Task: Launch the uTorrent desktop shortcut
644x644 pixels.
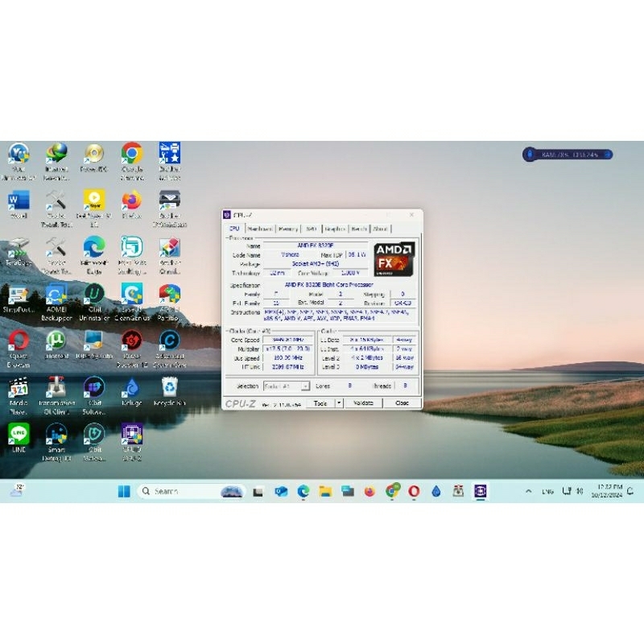Action: [x=56, y=340]
